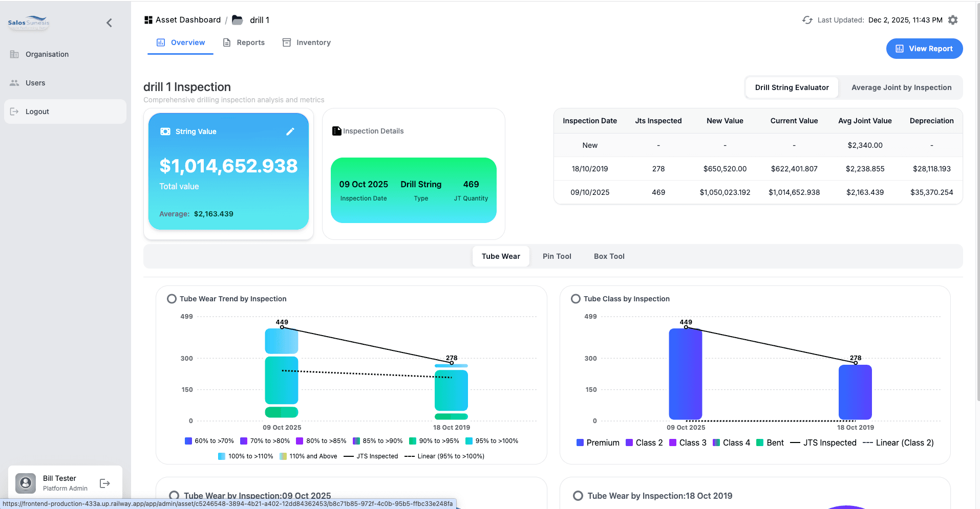Toggle the Bent series legend entry
The image size is (980, 509).
tap(770, 442)
